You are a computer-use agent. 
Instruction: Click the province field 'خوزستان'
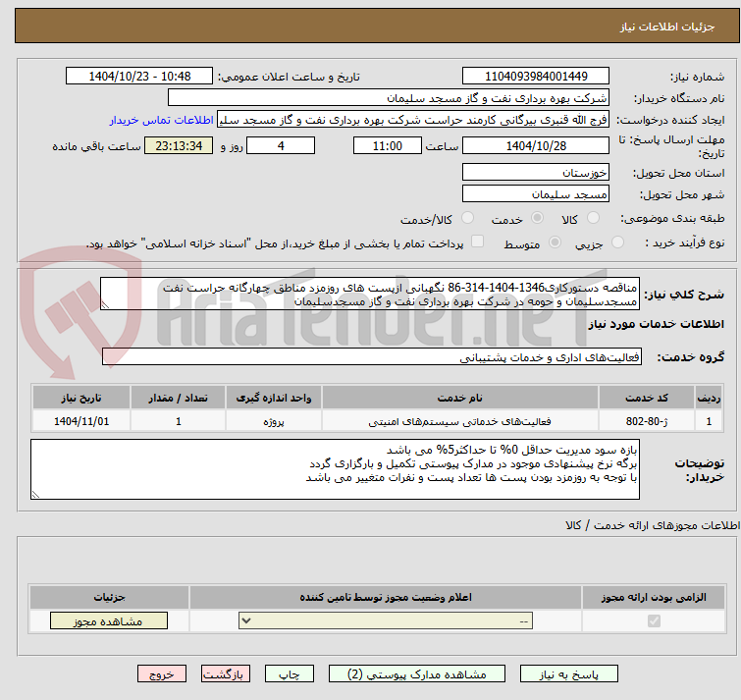coord(536,172)
